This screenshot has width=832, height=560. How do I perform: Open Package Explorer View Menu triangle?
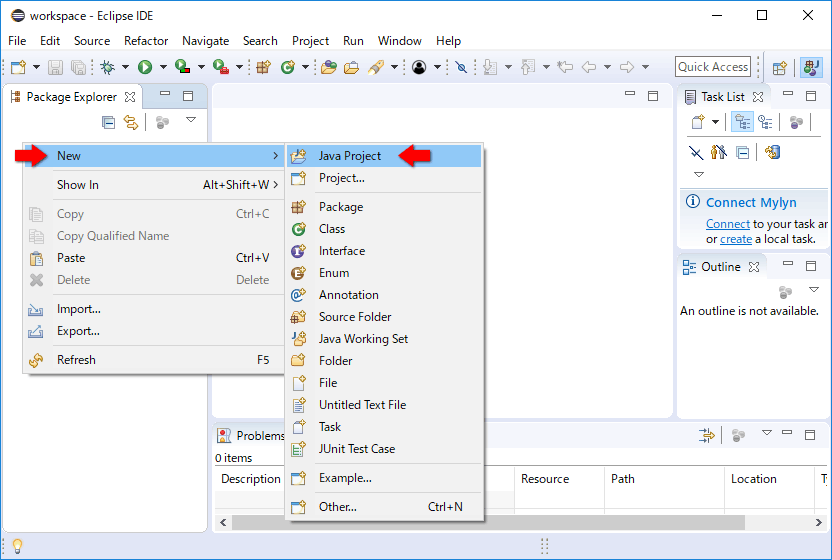[191, 120]
